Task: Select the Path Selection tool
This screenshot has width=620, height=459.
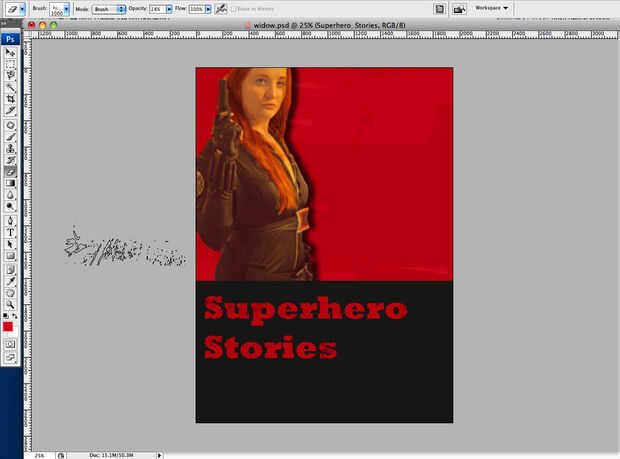Action: pyautogui.click(x=10, y=244)
